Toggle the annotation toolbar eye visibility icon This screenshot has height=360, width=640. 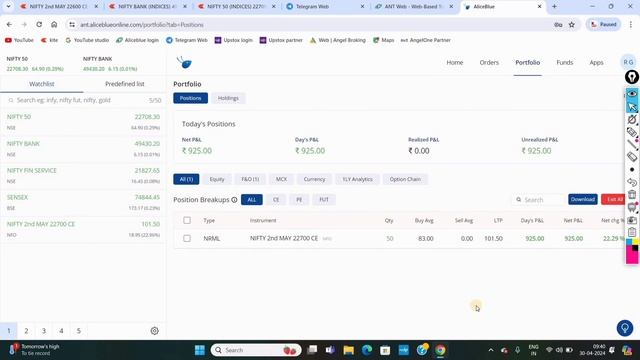point(632,93)
